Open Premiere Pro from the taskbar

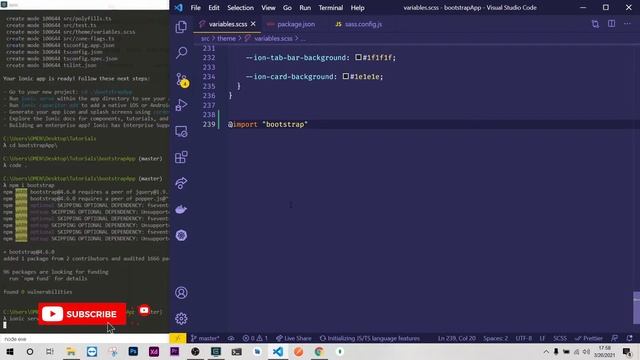(174, 351)
